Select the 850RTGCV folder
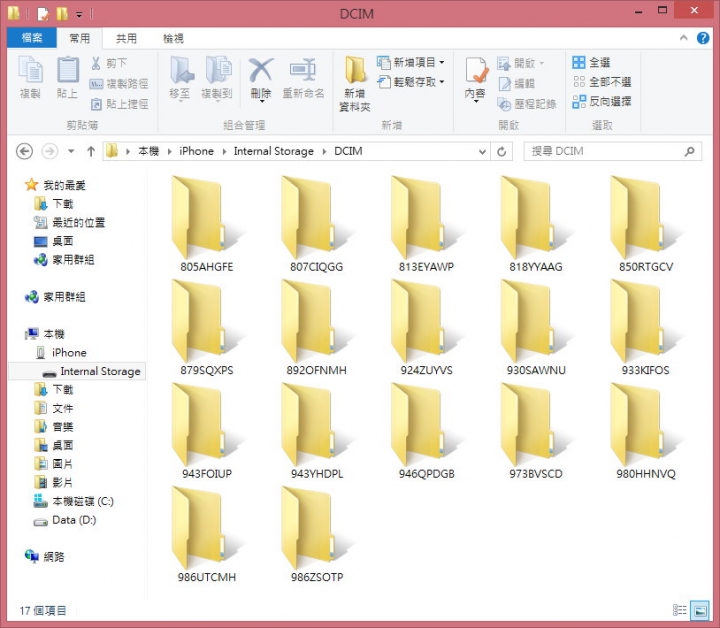This screenshot has height=628, width=720. (x=646, y=224)
